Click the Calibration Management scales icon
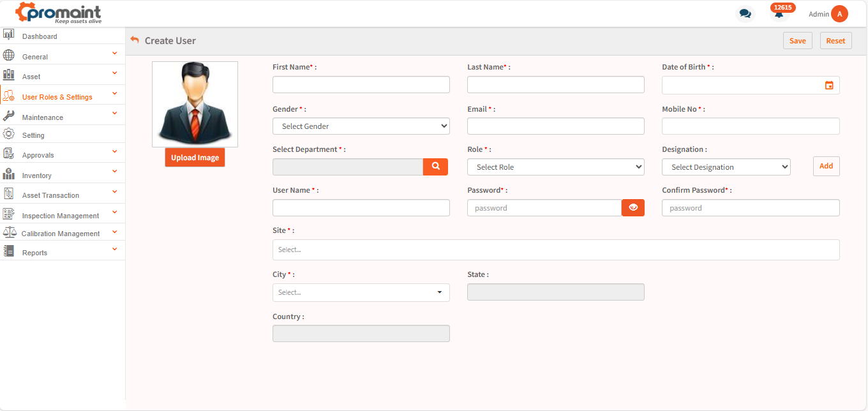868x411 pixels. (x=9, y=232)
